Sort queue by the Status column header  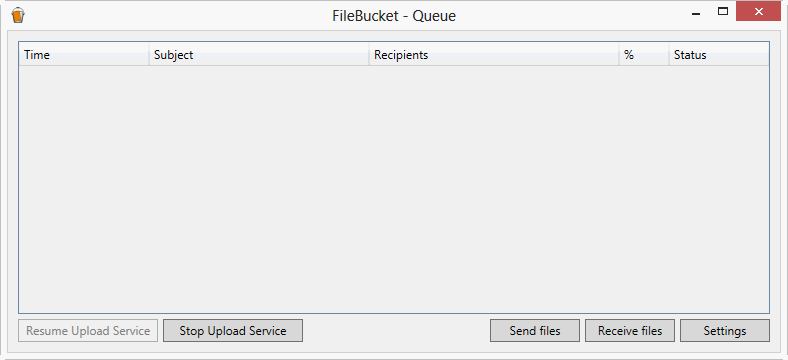pyautogui.click(x=719, y=54)
